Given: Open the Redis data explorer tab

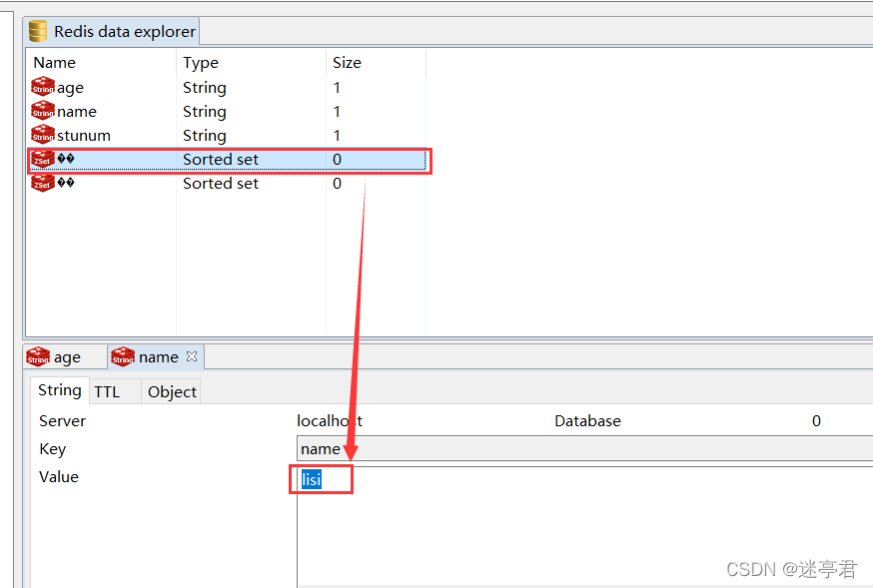Looking at the screenshot, I should [111, 31].
